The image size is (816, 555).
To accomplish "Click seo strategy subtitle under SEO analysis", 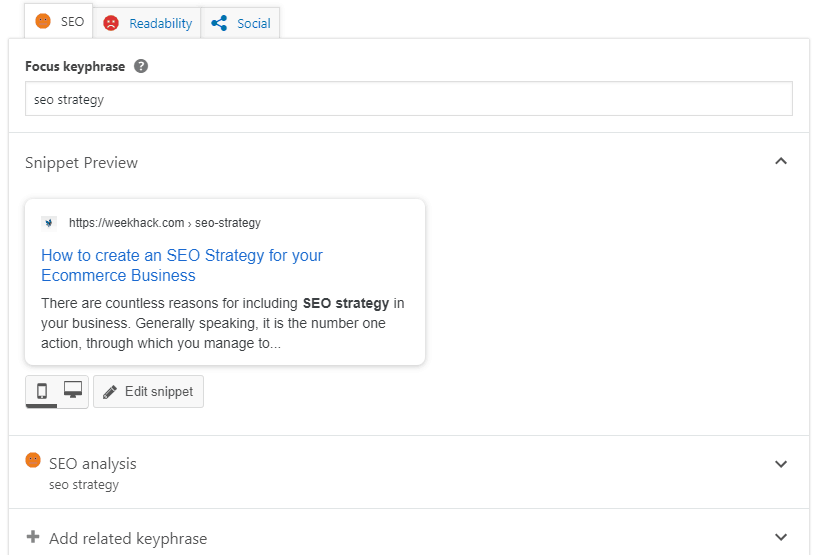I will [x=84, y=485].
